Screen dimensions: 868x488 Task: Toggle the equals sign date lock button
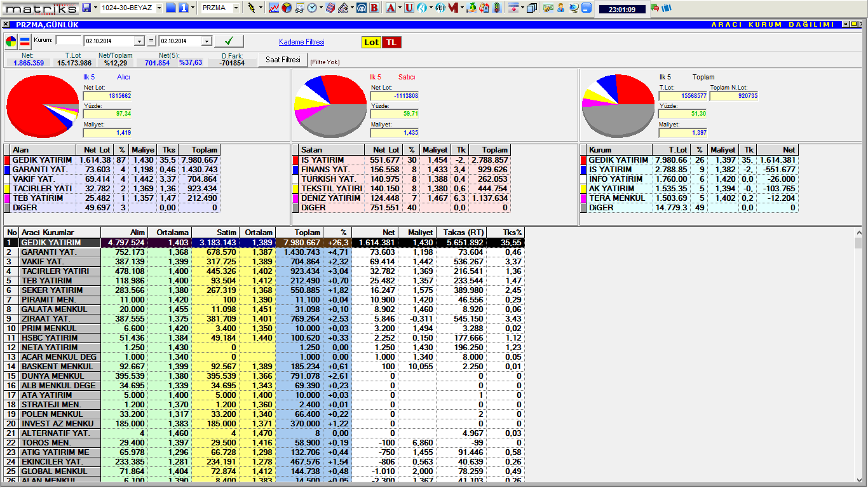pyautogui.click(x=151, y=41)
